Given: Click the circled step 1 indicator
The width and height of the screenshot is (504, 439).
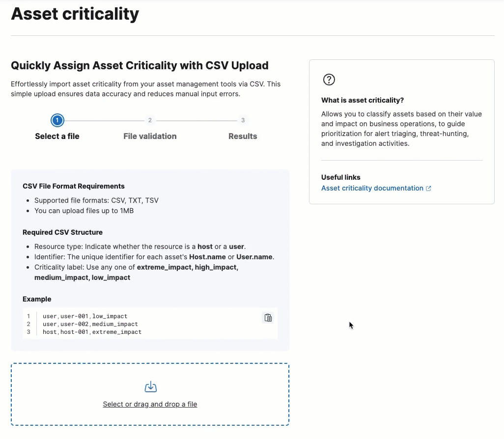Looking at the screenshot, I should pyautogui.click(x=57, y=120).
